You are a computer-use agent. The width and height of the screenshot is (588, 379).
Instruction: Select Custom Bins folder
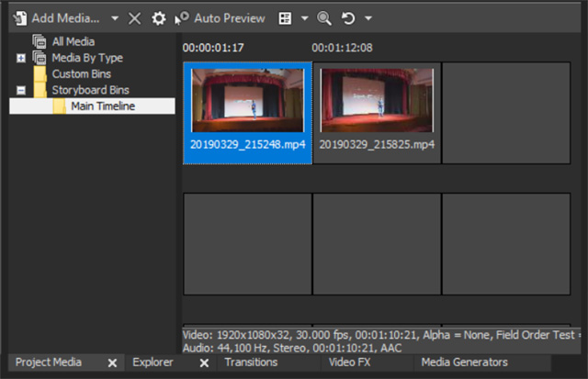point(82,73)
